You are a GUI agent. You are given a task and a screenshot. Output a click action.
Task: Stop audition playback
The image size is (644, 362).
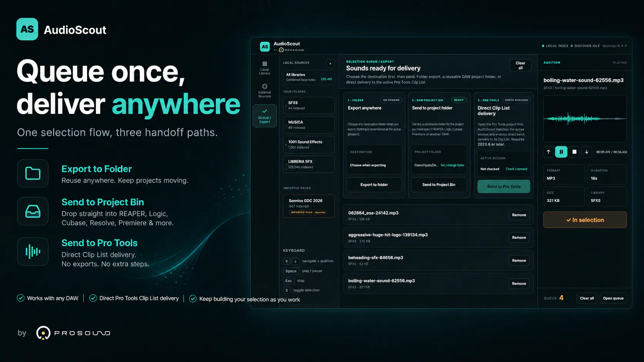tap(574, 152)
